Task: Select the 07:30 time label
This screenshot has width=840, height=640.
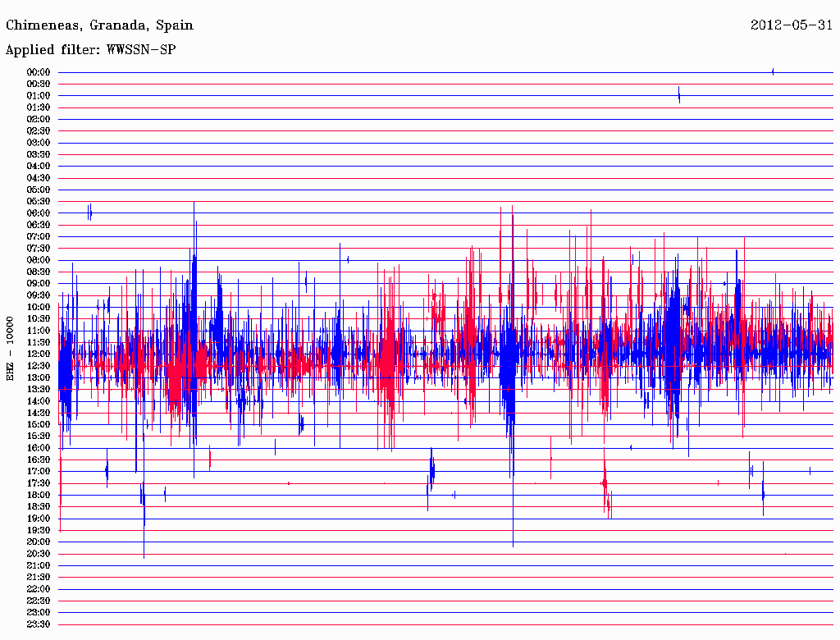Action: (38, 249)
